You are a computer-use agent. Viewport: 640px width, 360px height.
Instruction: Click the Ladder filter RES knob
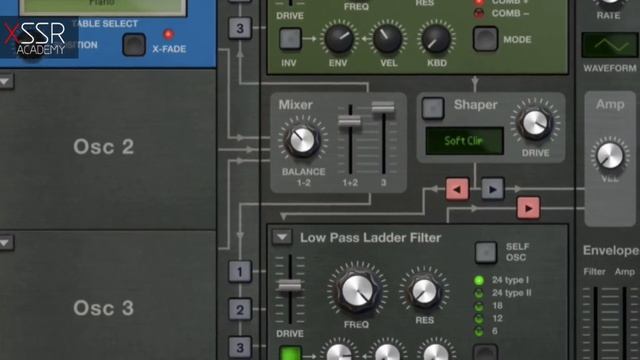click(x=424, y=291)
